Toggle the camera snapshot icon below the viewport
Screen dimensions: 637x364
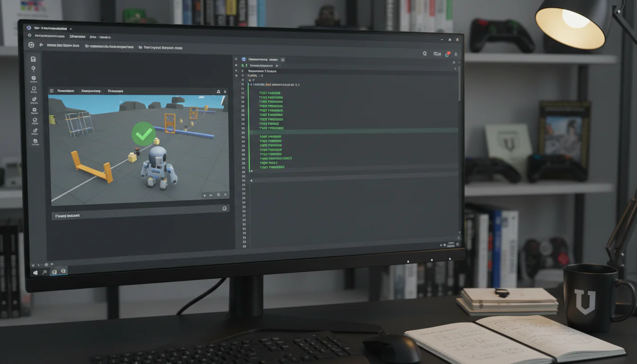pyautogui.click(x=225, y=208)
